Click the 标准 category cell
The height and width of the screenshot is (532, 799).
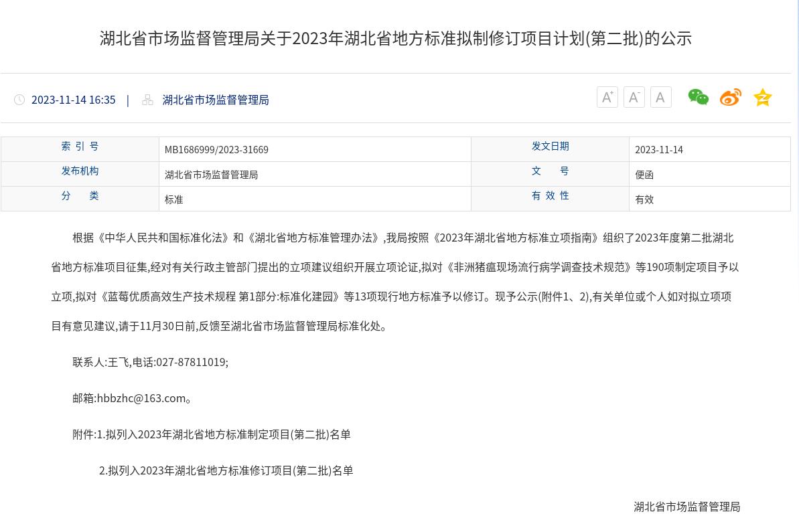173,199
